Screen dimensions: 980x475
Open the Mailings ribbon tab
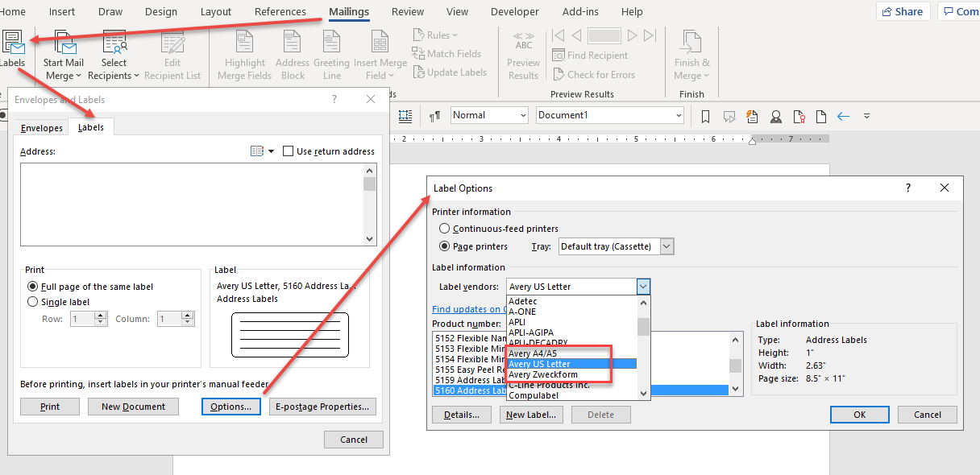tap(349, 11)
